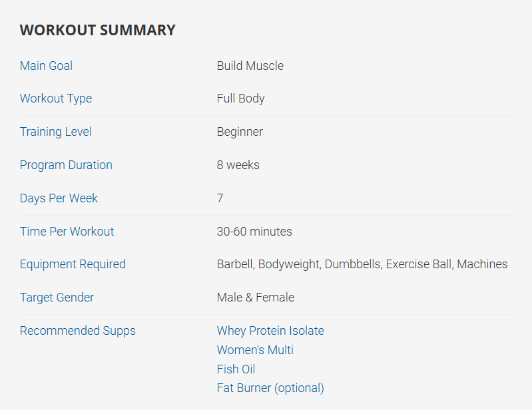Open the Days Per Week link
The height and width of the screenshot is (410, 532).
(x=59, y=198)
